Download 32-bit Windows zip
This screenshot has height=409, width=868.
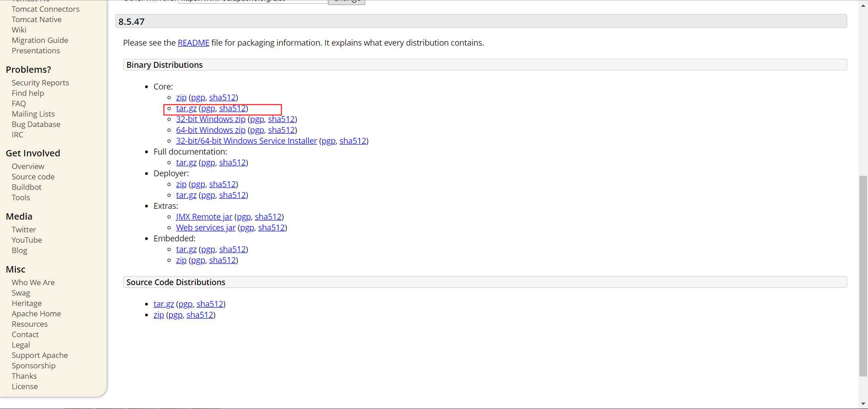click(211, 119)
